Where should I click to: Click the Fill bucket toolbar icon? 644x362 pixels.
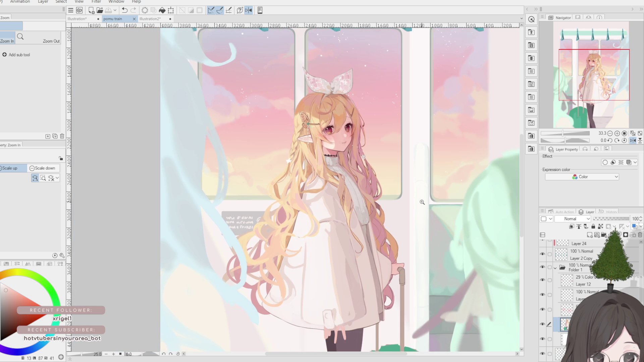point(162,10)
